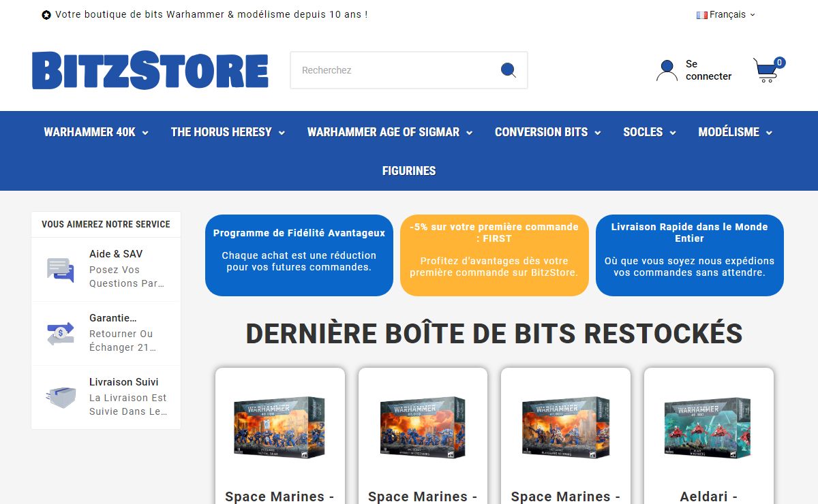818x504 pixels.
Task: Click the Livraison Suivi parcel icon
Action: (60, 397)
